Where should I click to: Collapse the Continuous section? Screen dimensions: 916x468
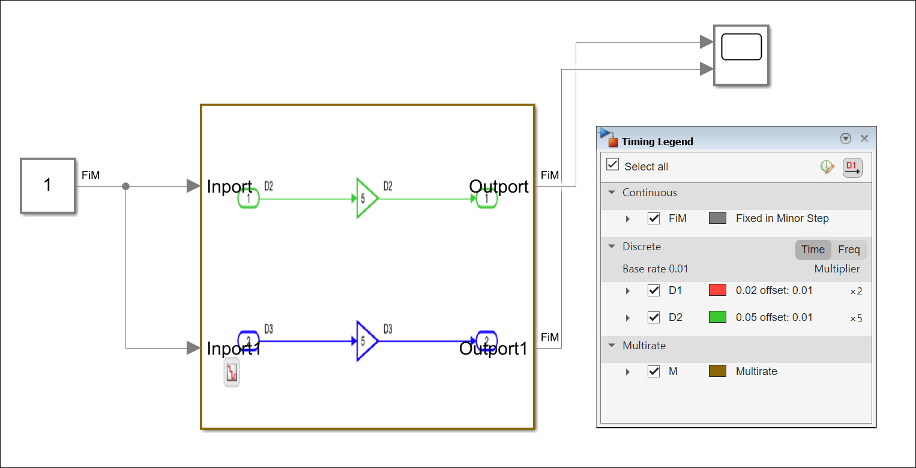pyautogui.click(x=612, y=192)
